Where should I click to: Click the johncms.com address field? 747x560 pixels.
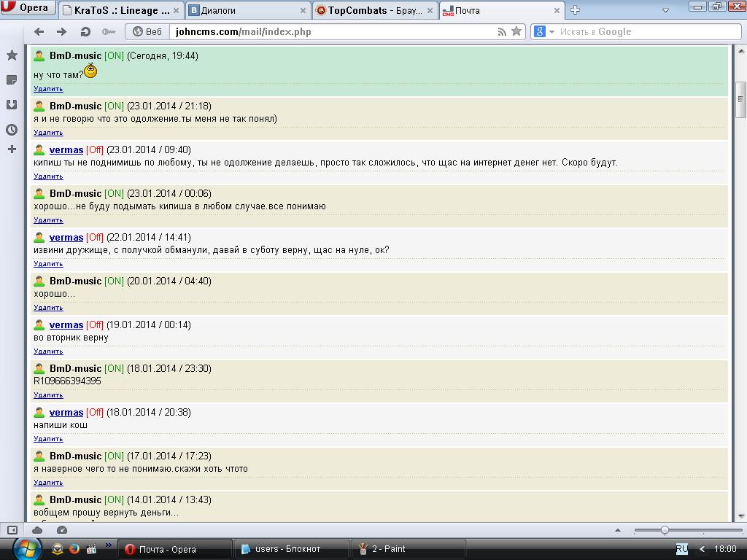click(328, 31)
